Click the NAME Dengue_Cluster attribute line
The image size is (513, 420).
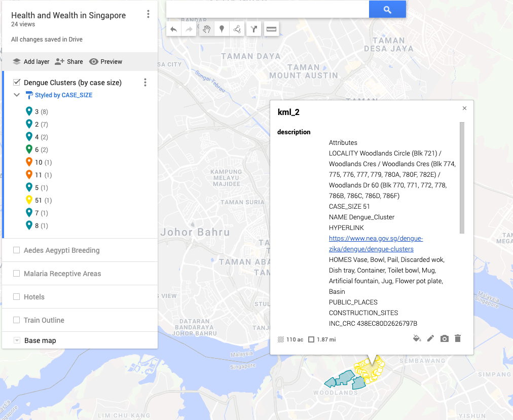pos(361,217)
